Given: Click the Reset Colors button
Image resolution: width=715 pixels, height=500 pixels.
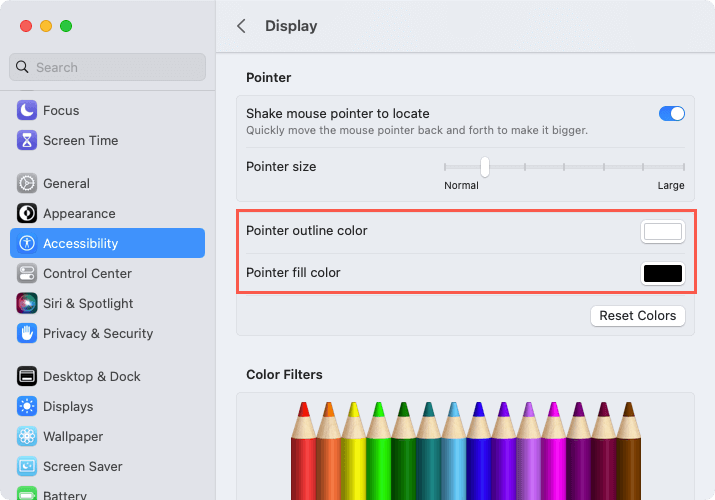Looking at the screenshot, I should tap(637, 315).
